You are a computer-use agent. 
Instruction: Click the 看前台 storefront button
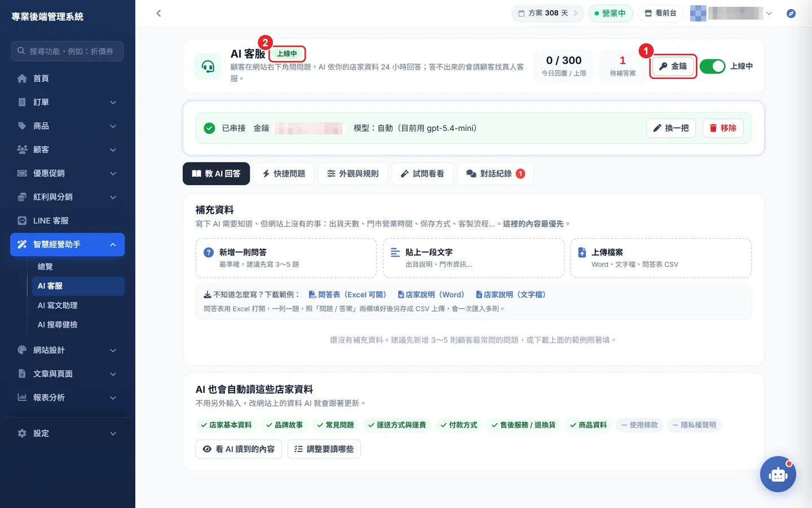tap(660, 13)
